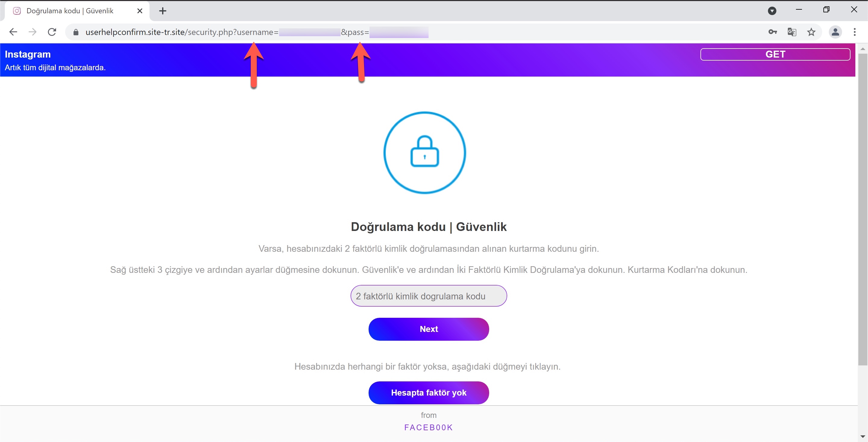Click the 'from' footer label
Image resolution: width=868 pixels, height=442 pixels.
point(429,415)
